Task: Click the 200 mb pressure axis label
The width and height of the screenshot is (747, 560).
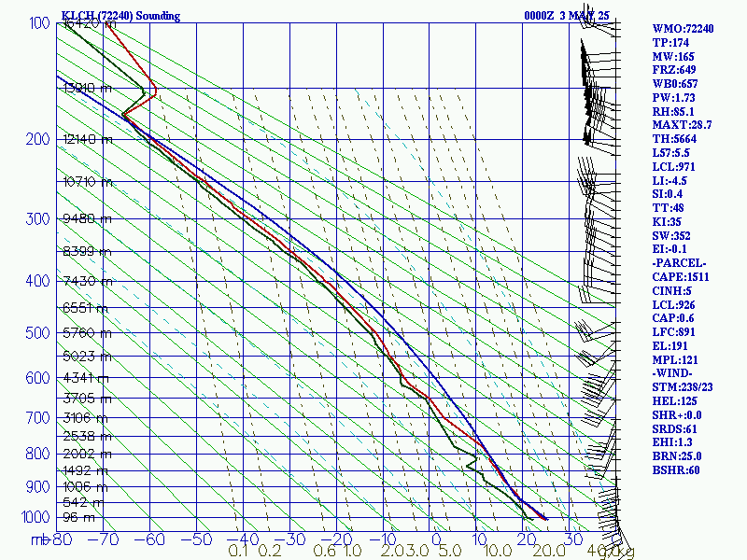Action: [x=37, y=139]
